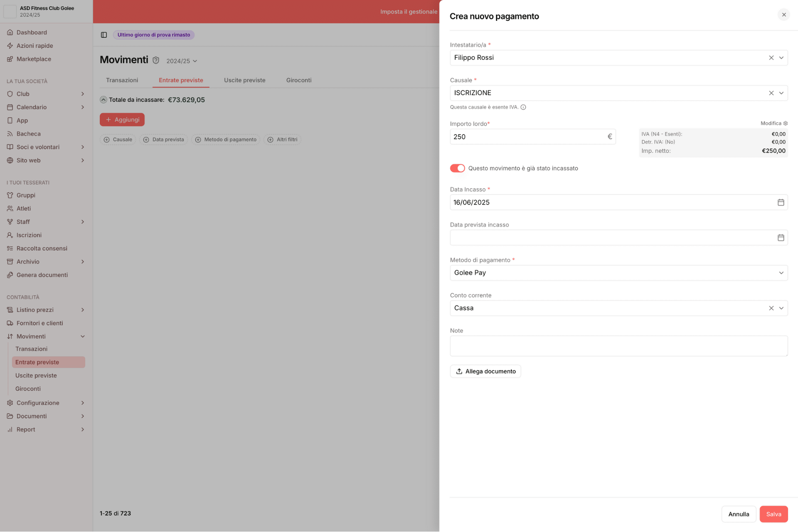The width and height of the screenshot is (798, 532).
Task: Click calendar icon in Data prevista incasso field
Action: (x=781, y=238)
